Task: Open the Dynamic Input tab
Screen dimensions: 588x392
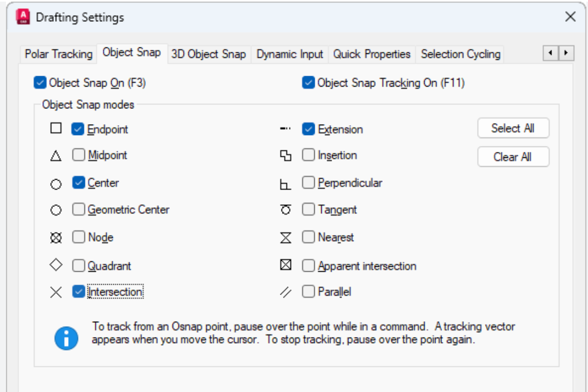Action: pos(289,54)
